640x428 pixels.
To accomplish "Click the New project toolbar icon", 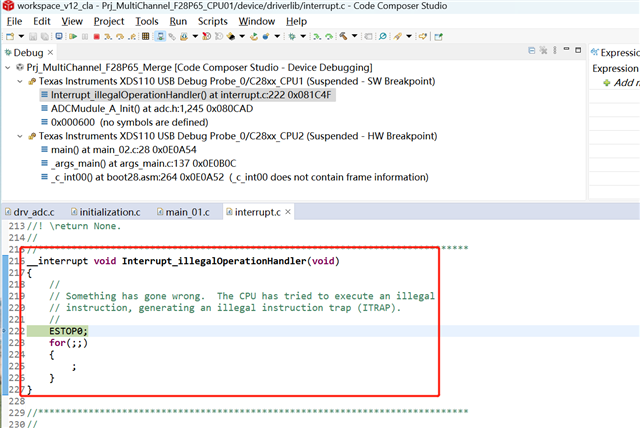I will pyautogui.click(x=10, y=36).
